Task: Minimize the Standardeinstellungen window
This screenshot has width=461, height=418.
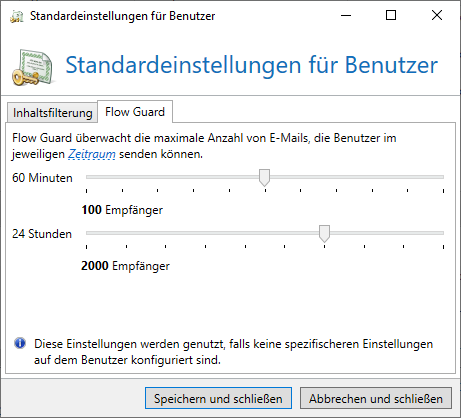Action: coord(346,16)
